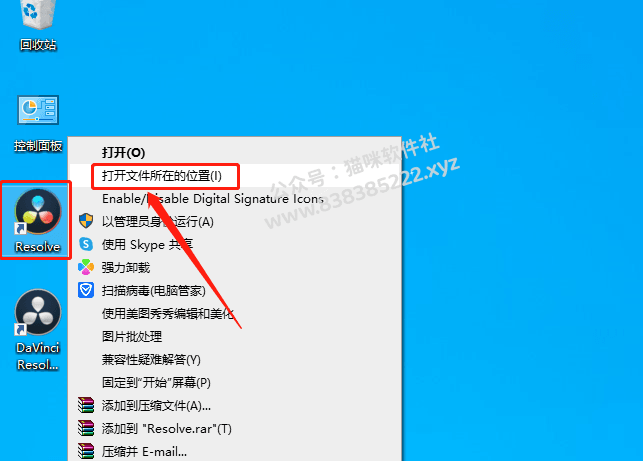Click the admin shield icon in menu
The width and height of the screenshot is (643, 461).
pyautogui.click(x=86, y=221)
